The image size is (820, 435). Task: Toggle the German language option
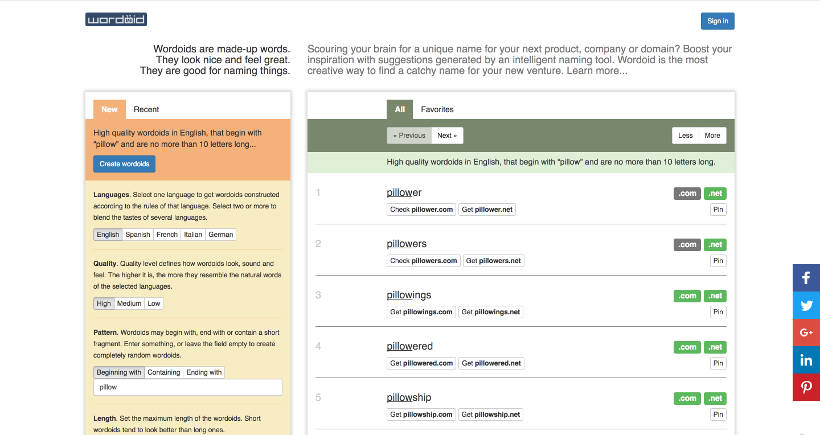(x=220, y=234)
